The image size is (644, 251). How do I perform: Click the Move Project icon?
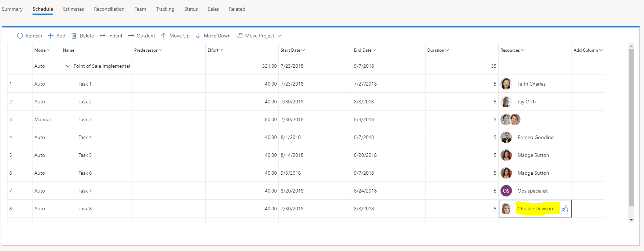tap(240, 36)
